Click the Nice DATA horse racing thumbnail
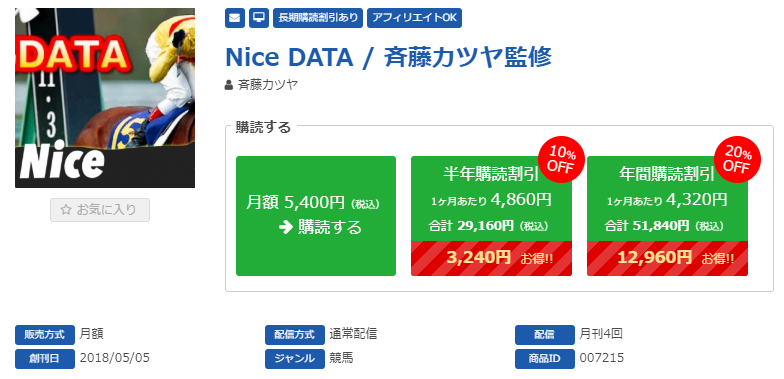Screen dimensions: 784x379 pos(105,98)
